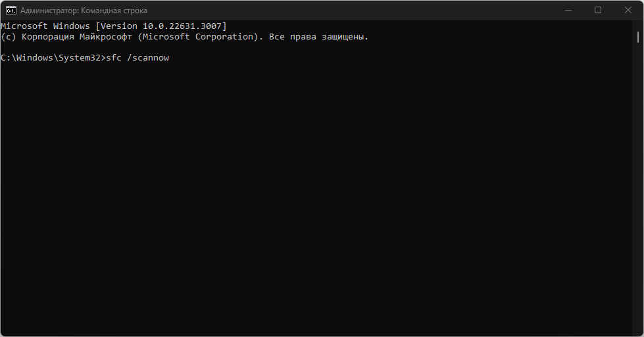Click the "C:\Windows\System32>" prompt
Image resolution: width=644 pixels, height=337 pixels.
click(53, 58)
